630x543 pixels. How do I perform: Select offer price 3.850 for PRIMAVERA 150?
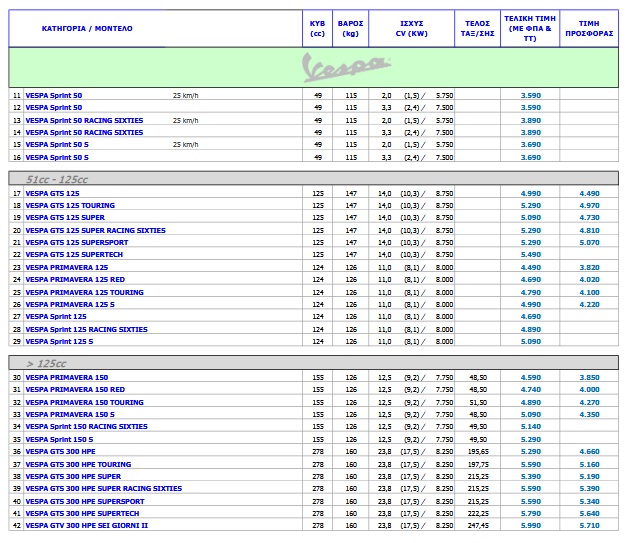589,378
